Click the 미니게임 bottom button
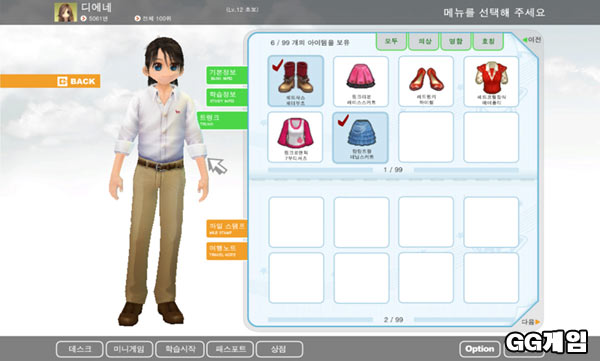 pyautogui.click(x=129, y=349)
